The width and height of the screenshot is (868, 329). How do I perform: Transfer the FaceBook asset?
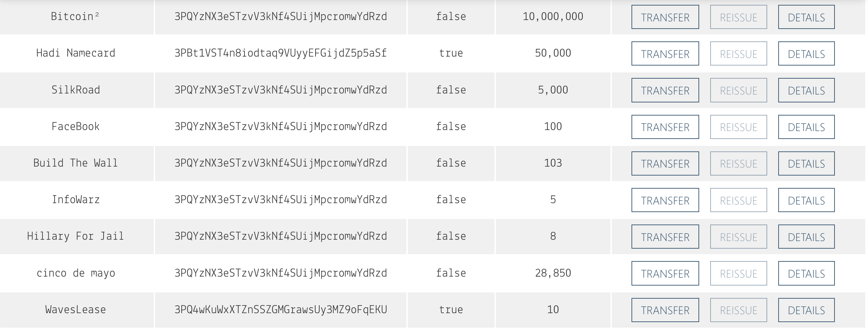(665, 127)
